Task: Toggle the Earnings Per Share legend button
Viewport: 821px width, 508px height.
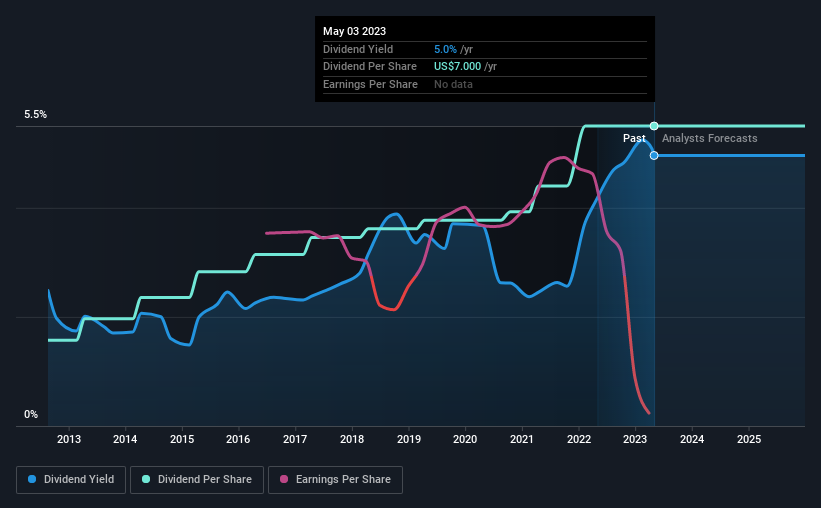Action: [x=336, y=480]
